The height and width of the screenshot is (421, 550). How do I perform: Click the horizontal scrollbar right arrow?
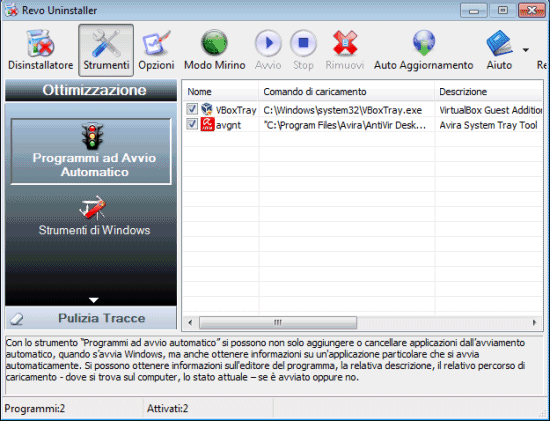(x=535, y=322)
